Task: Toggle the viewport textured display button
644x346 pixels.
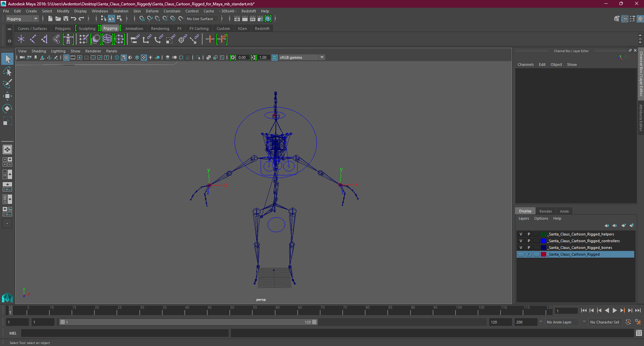Action: coord(144,57)
